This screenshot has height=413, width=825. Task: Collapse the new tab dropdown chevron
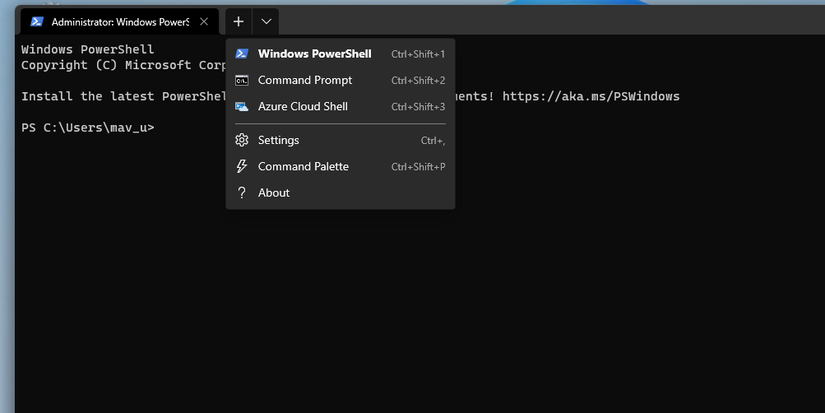266,21
